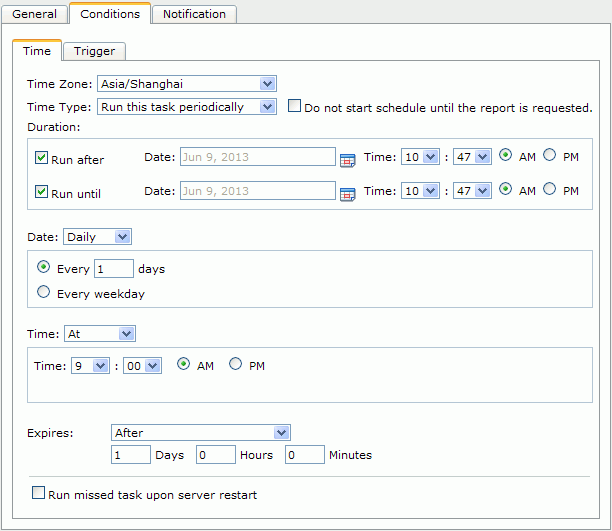Click the Expires Hours input field

click(216, 454)
